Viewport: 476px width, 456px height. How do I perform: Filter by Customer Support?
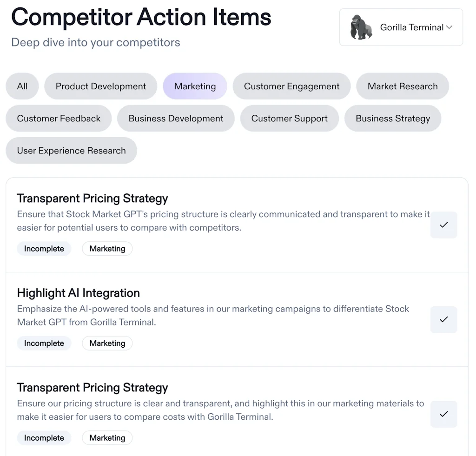click(x=289, y=119)
